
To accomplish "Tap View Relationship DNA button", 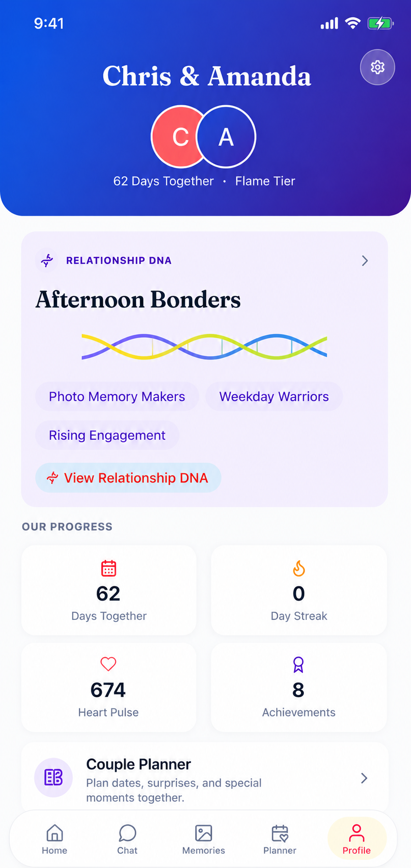I will coord(128,478).
